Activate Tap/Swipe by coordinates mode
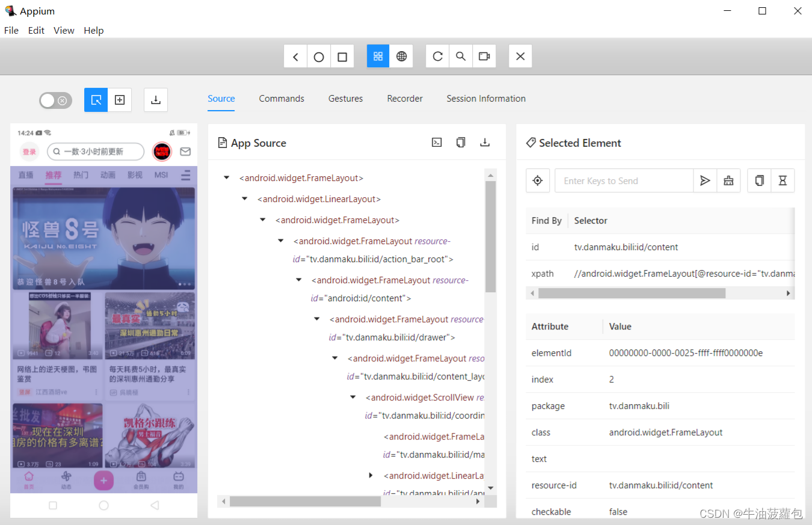The image size is (812, 525). coord(120,100)
